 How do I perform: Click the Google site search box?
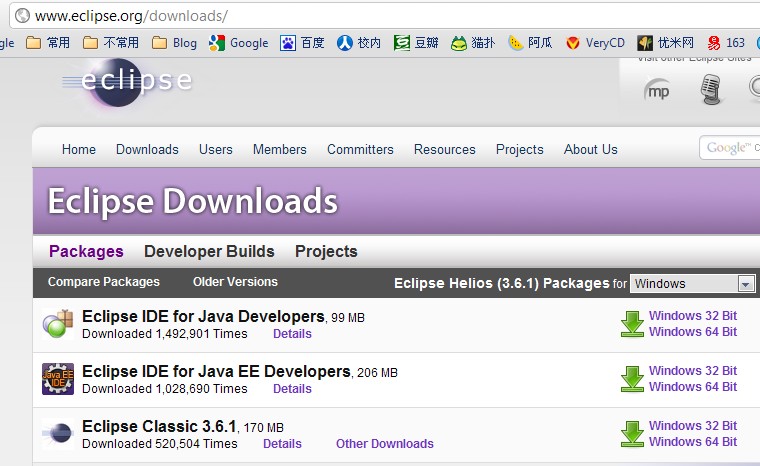(x=729, y=147)
